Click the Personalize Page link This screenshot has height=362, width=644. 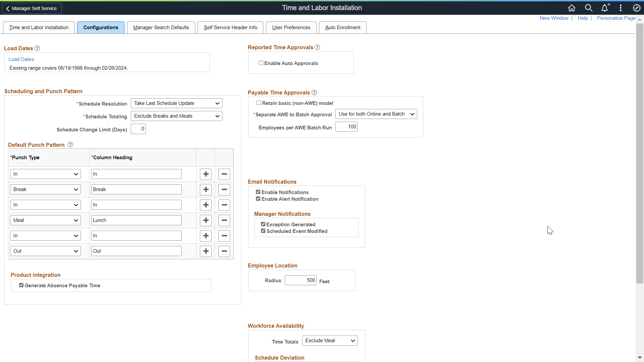tap(616, 18)
